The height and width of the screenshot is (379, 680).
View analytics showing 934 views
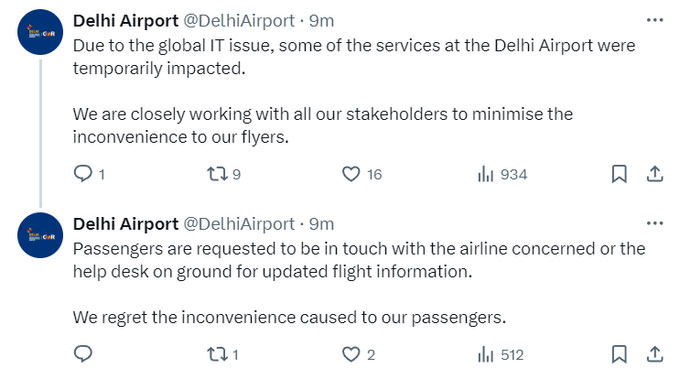[x=502, y=174]
